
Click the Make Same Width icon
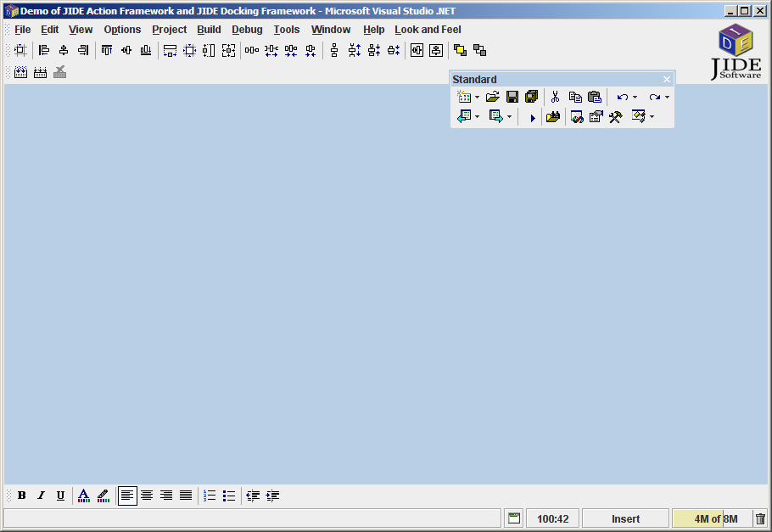[170, 50]
